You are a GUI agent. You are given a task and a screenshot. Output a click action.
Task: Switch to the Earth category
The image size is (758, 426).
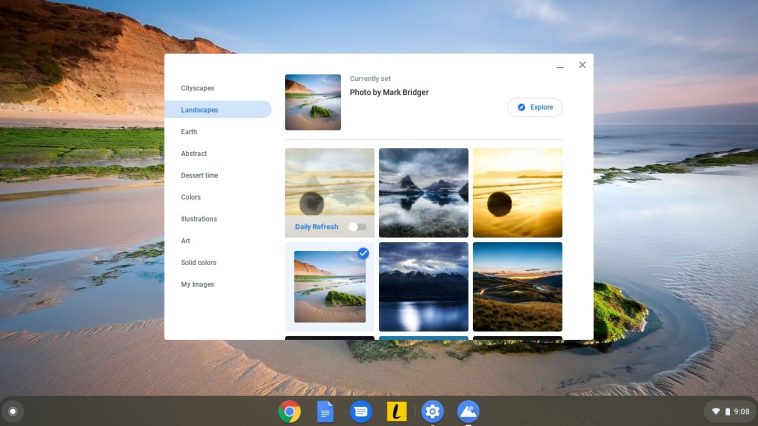pos(189,132)
